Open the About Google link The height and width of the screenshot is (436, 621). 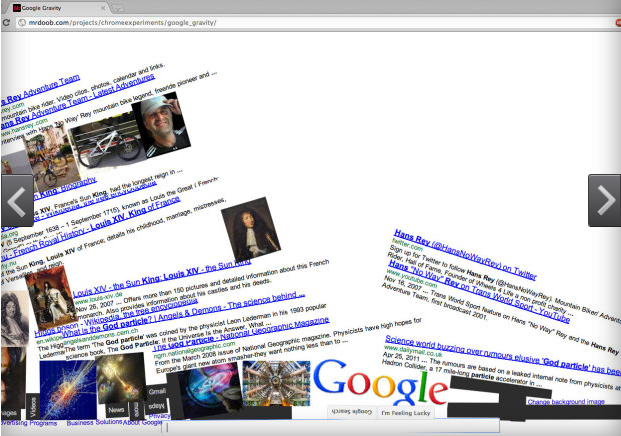pyautogui.click(x=142, y=423)
